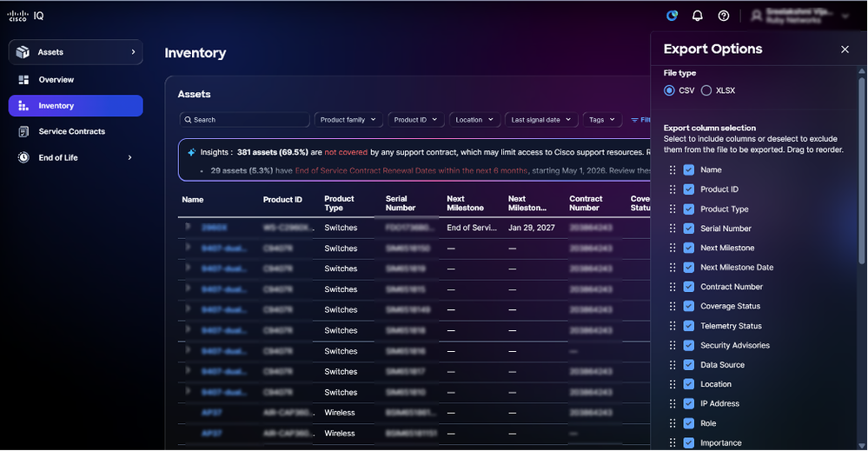
Task: Open the Product family filter dropdown
Action: point(348,120)
